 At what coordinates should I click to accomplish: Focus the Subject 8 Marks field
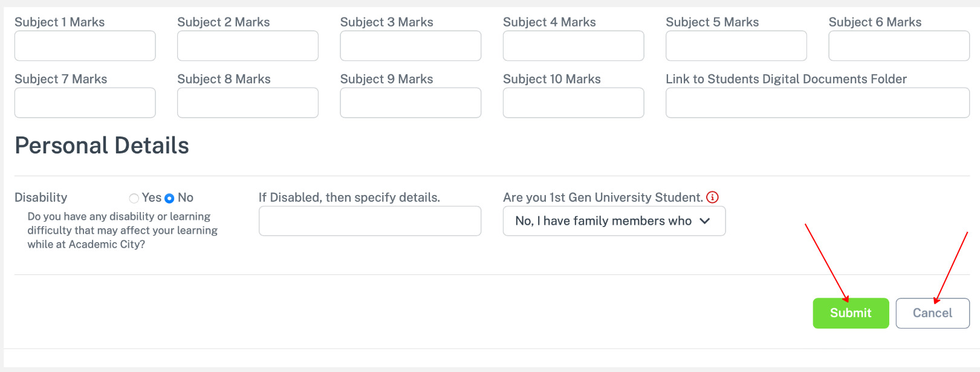[x=248, y=103]
